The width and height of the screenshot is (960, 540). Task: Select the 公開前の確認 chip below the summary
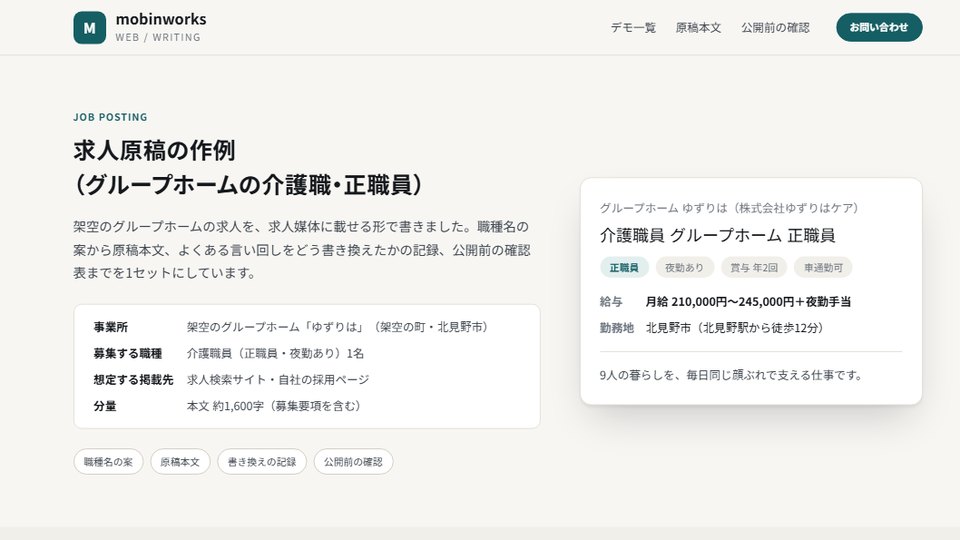pos(353,462)
